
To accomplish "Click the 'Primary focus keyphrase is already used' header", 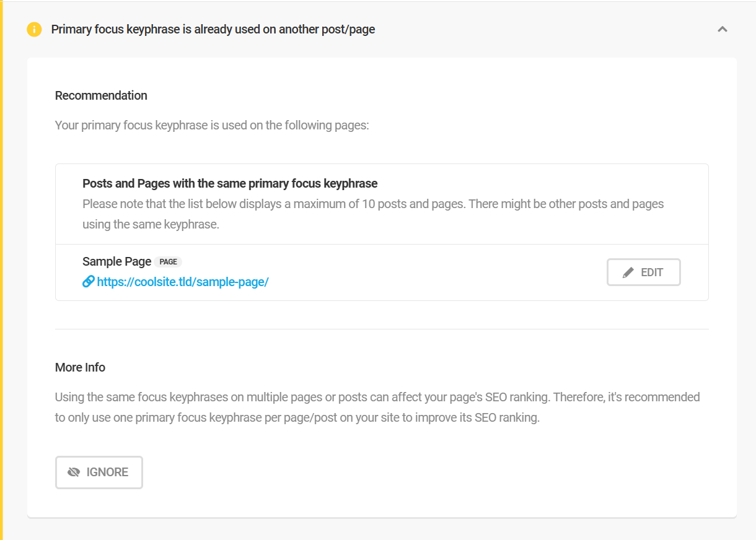I will (213, 29).
